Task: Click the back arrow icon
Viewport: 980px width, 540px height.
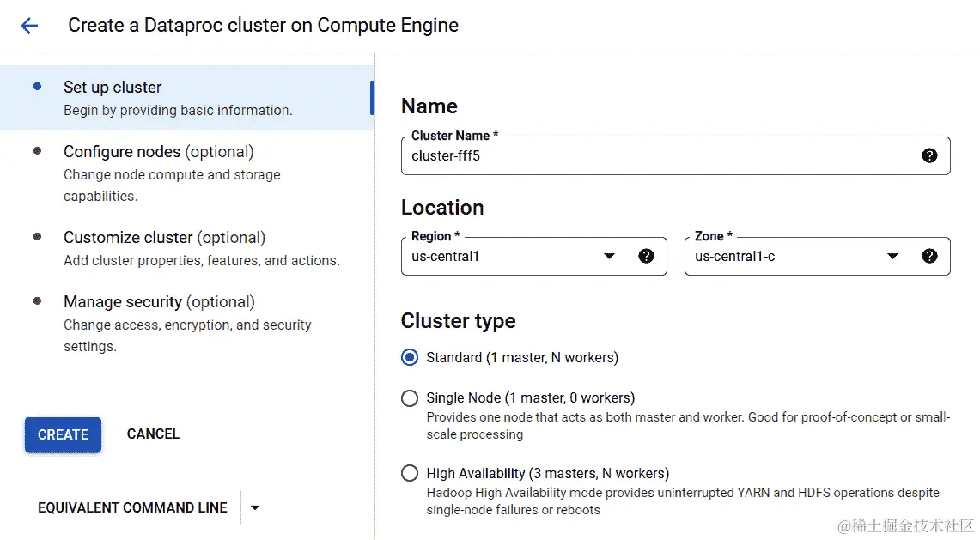Action: [x=29, y=26]
